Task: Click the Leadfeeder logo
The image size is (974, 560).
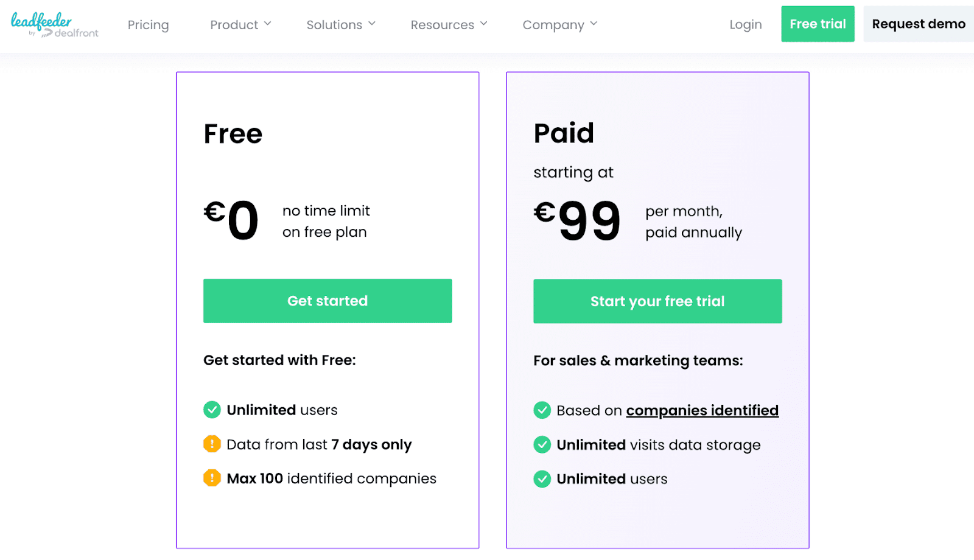Action: pos(54,25)
